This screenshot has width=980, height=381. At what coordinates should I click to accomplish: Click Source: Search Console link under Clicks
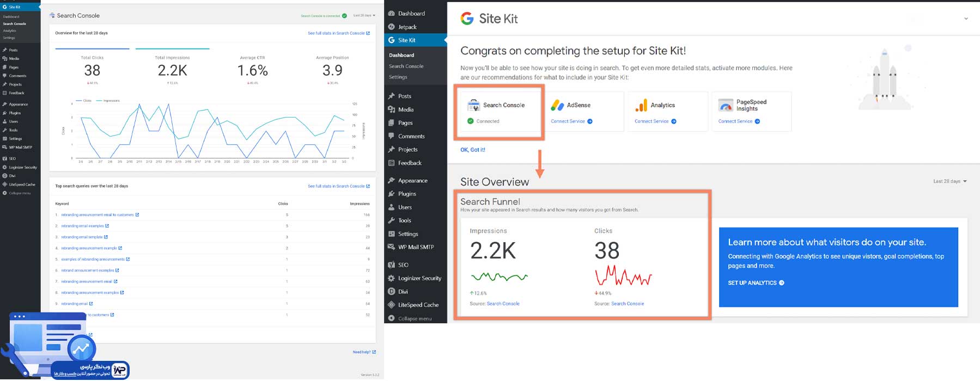(x=628, y=304)
